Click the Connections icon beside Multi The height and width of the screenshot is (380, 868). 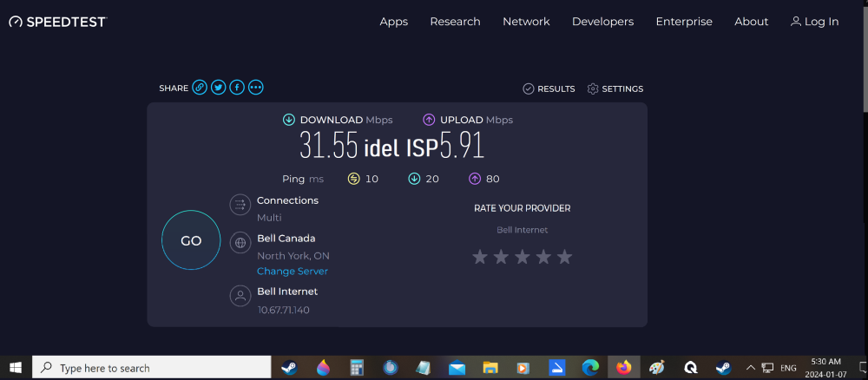[x=240, y=205]
